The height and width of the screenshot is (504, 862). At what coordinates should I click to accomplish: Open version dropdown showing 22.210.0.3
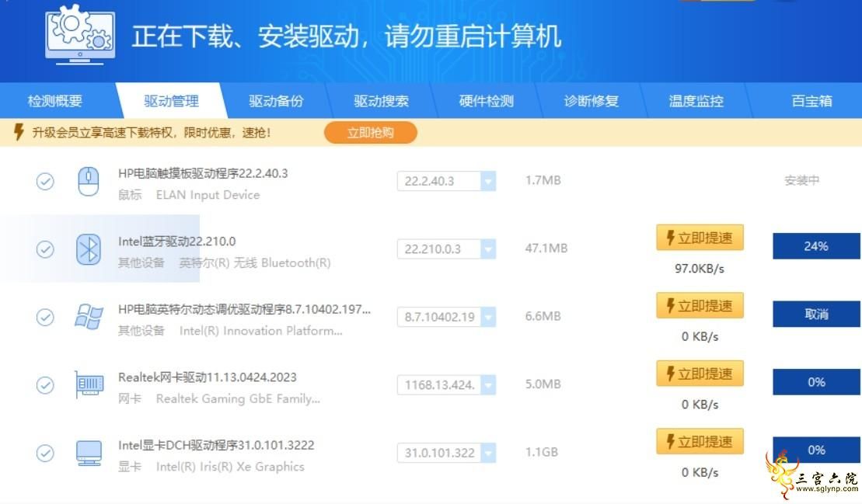coord(446,249)
